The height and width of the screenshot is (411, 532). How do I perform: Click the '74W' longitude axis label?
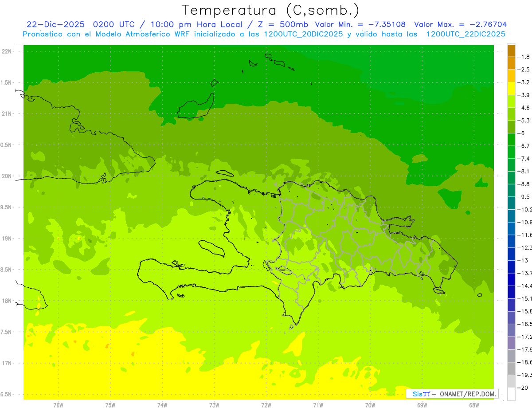(162, 405)
